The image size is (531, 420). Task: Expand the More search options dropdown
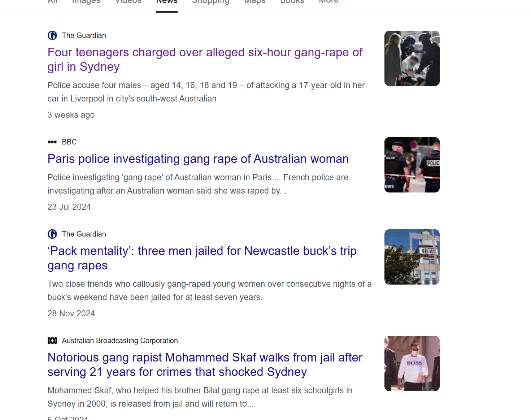click(x=333, y=2)
